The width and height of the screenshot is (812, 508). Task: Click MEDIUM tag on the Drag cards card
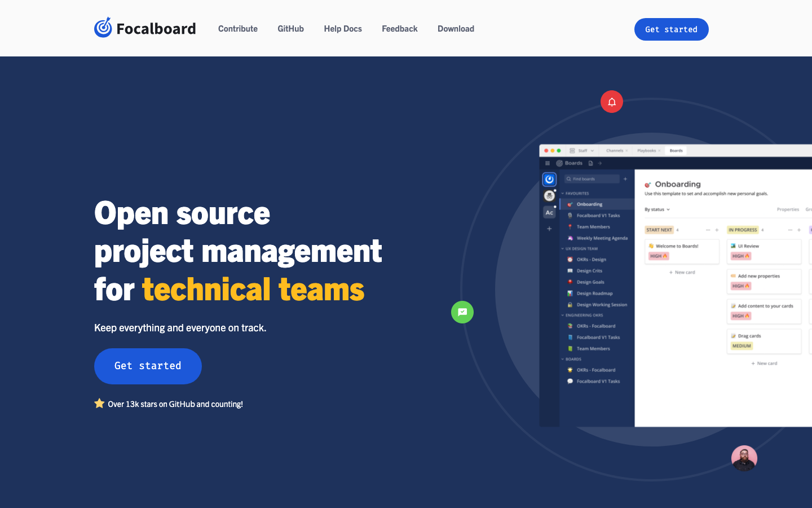(742, 346)
